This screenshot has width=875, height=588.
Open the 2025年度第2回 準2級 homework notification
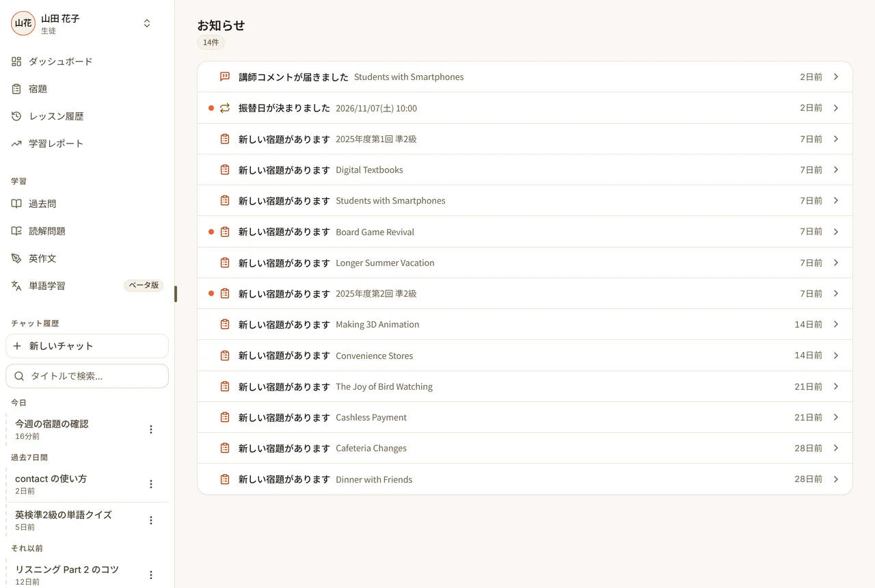[525, 293]
